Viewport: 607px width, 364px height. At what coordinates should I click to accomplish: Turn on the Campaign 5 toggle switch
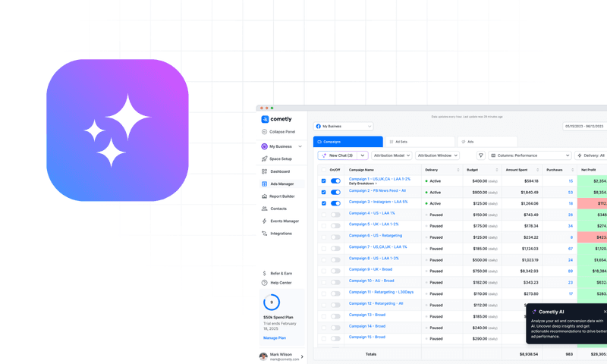(335, 226)
